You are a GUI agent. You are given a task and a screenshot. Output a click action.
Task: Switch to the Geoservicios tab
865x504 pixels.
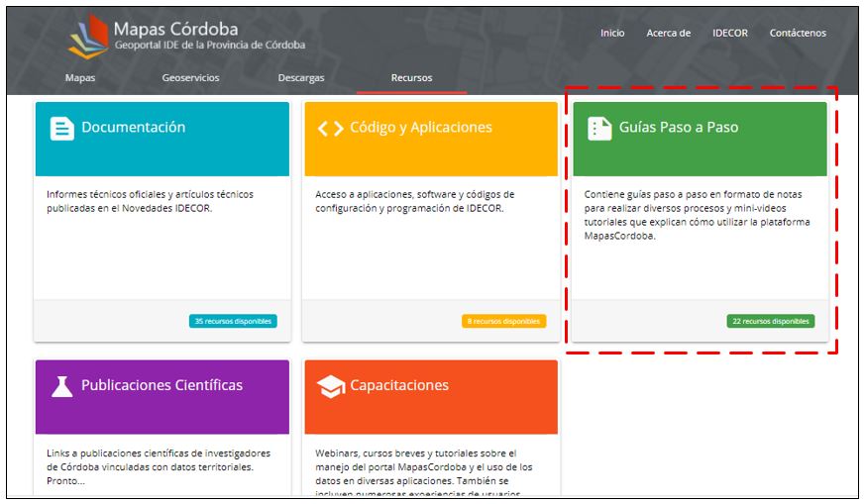[x=190, y=78]
